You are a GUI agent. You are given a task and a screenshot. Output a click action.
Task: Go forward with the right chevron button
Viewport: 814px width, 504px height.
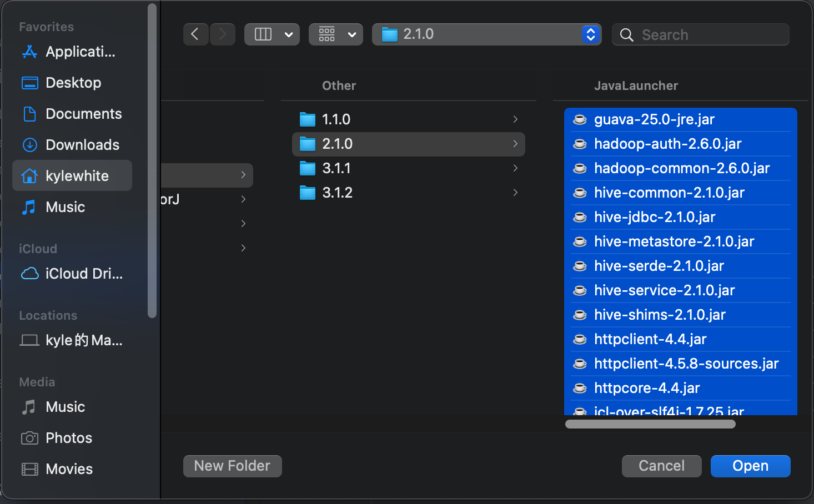[x=223, y=34]
